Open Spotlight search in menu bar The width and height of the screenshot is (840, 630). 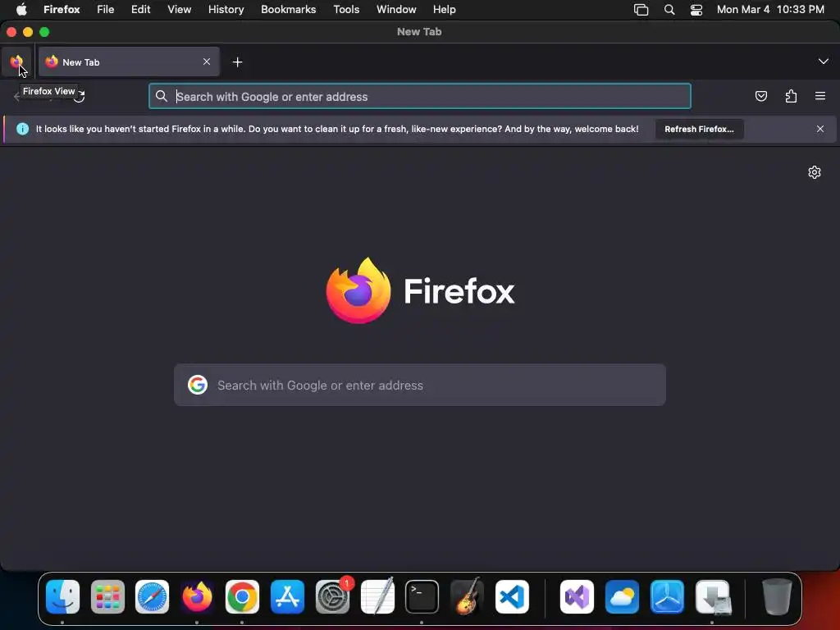click(x=669, y=9)
